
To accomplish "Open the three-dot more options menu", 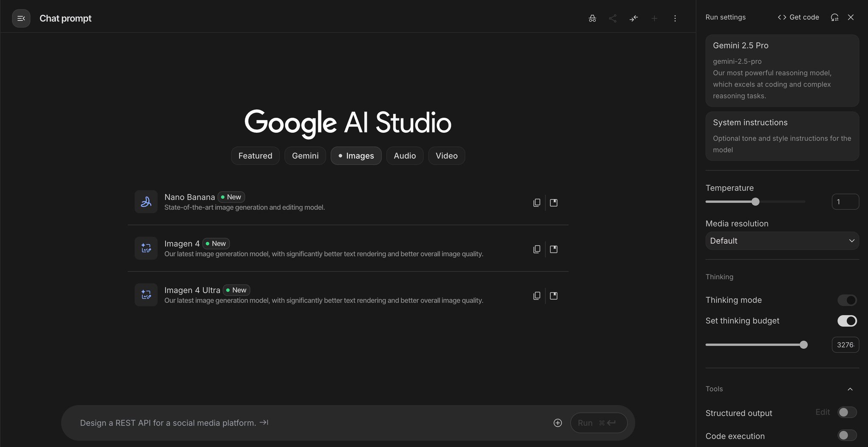I will [x=675, y=18].
